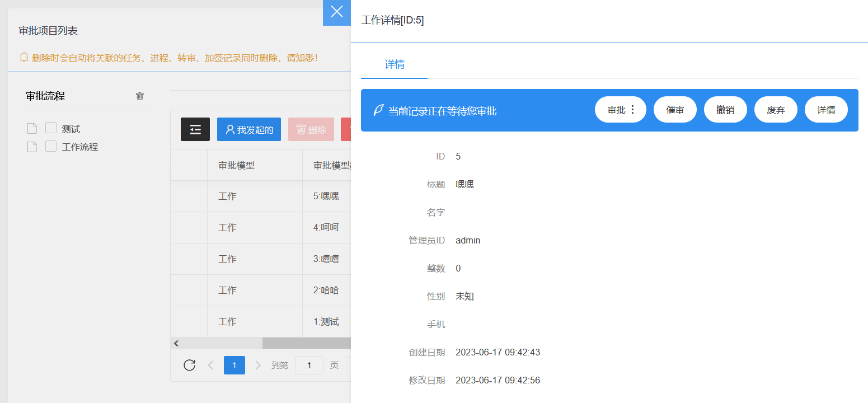Click the 催审 button in the banner
The width and height of the screenshot is (868, 403).
point(675,109)
